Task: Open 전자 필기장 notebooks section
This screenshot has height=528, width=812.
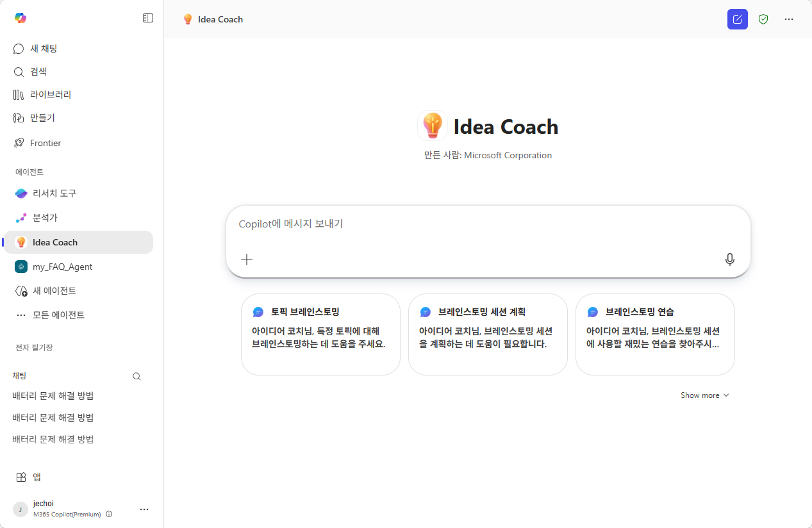Action: coord(34,347)
